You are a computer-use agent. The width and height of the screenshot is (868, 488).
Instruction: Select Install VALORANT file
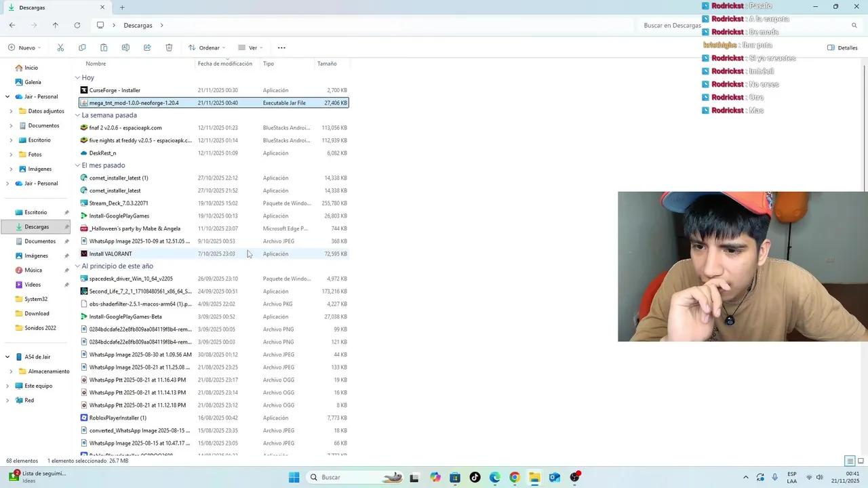click(x=214, y=253)
